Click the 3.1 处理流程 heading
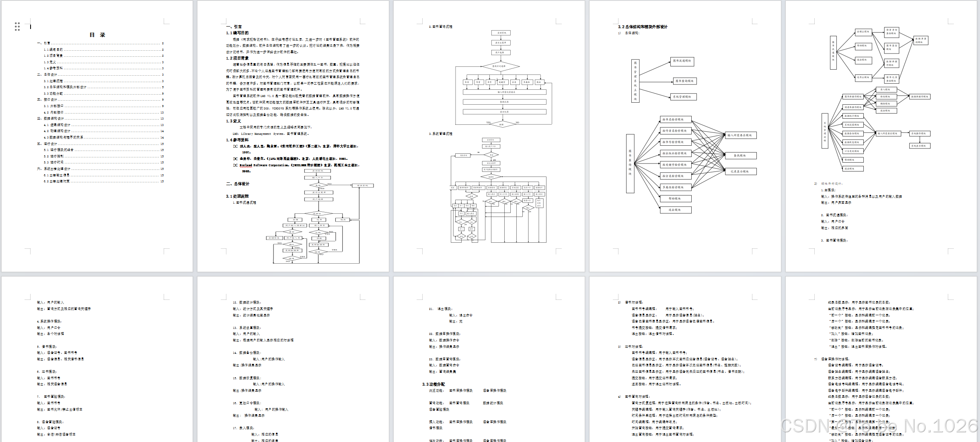The height and width of the screenshot is (442, 980). (x=237, y=196)
